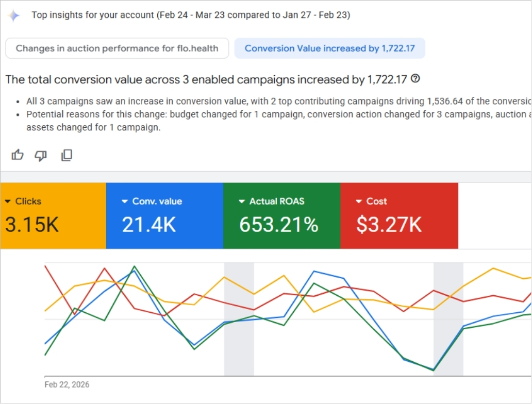
Task: Expand the Conv. value metric dropdown arrow
Action: [125, 201]
